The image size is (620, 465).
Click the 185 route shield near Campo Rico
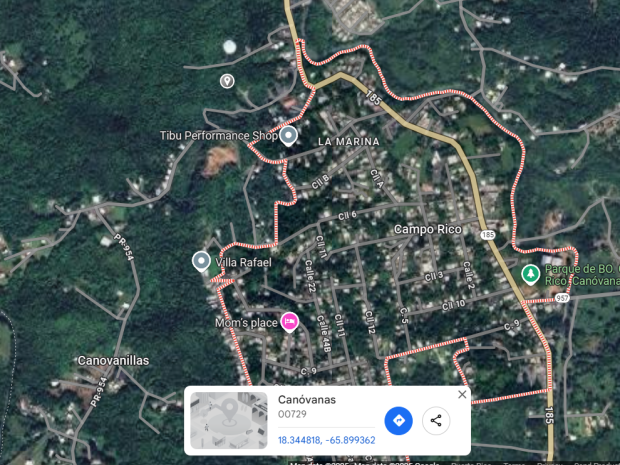click(x=488, y=235)
